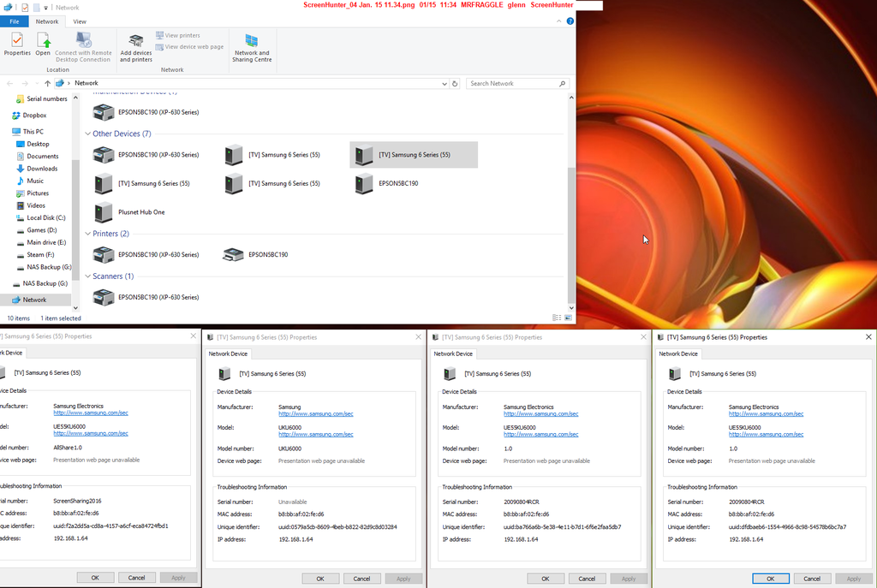The image size is (877, 588).
Task: Click OK in the dialog with uuid ba766a6b
Action: point(546,579)
